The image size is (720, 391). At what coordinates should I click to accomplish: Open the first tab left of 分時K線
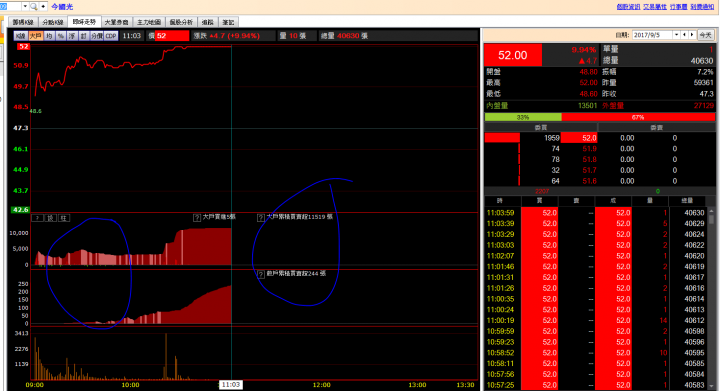[23, 22]
